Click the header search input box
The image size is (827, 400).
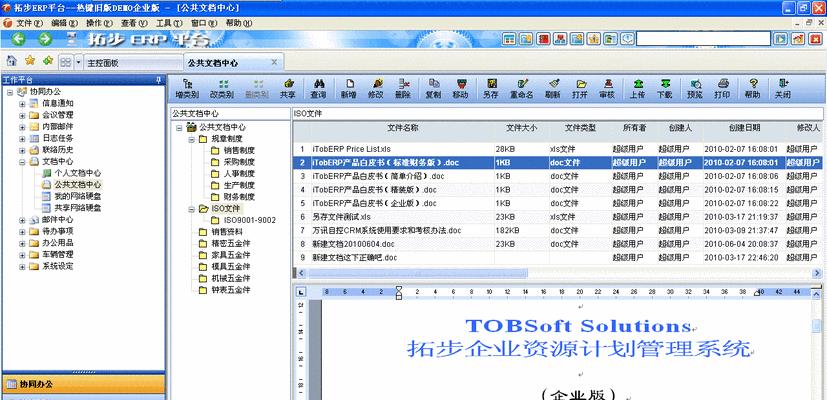(x=703, y=39)
